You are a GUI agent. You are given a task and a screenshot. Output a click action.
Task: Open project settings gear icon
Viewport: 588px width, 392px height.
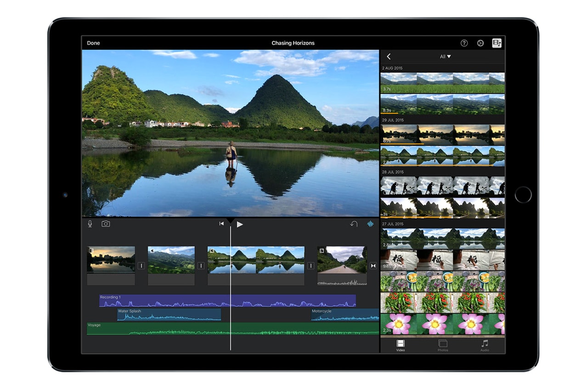coord(481,43)
